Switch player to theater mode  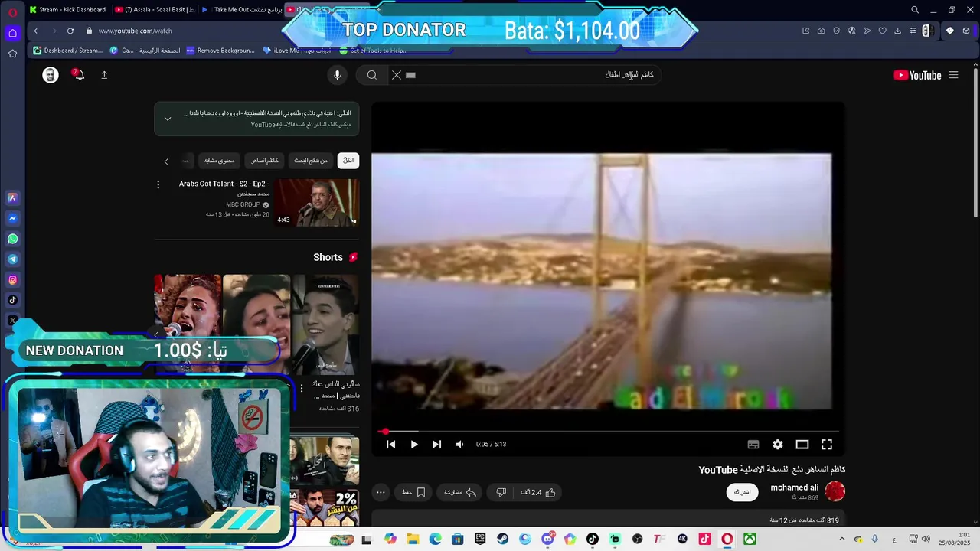pyautogui.click(x=802, y=444)
